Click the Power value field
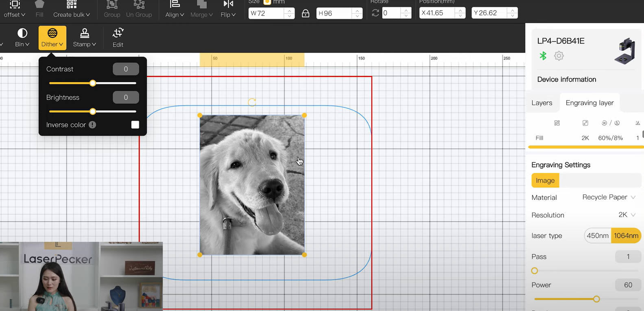The image size is (644, 311). [x=628, y=285]
